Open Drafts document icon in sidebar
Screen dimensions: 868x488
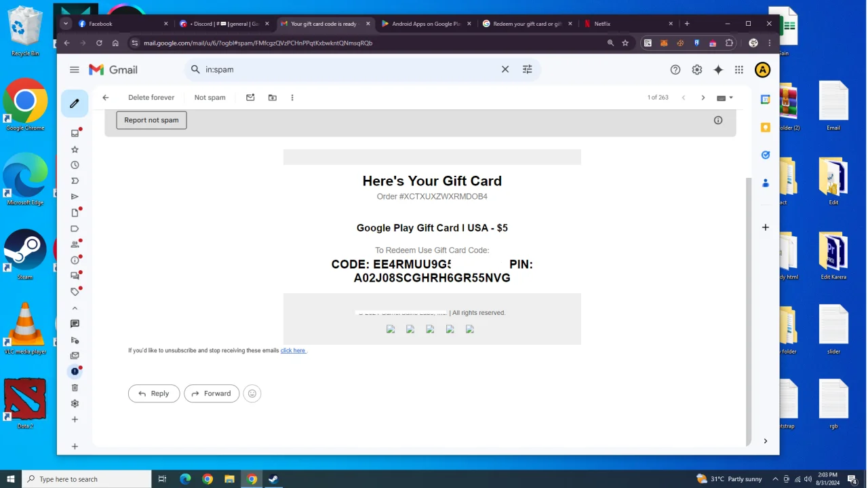(x=75, y=212)
